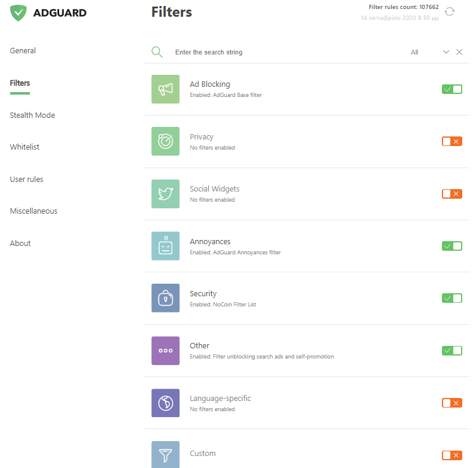Open the Annoyances angry face icon
Image resolution: width=476 pixels, height=468 pixels.
pyautogui.click(x=166, y=246)
